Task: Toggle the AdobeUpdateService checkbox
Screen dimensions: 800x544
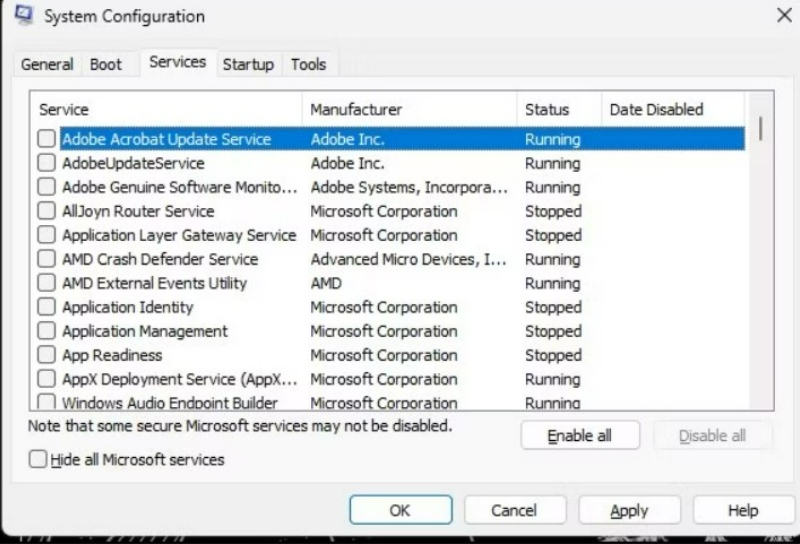Action: pos(46,163)
